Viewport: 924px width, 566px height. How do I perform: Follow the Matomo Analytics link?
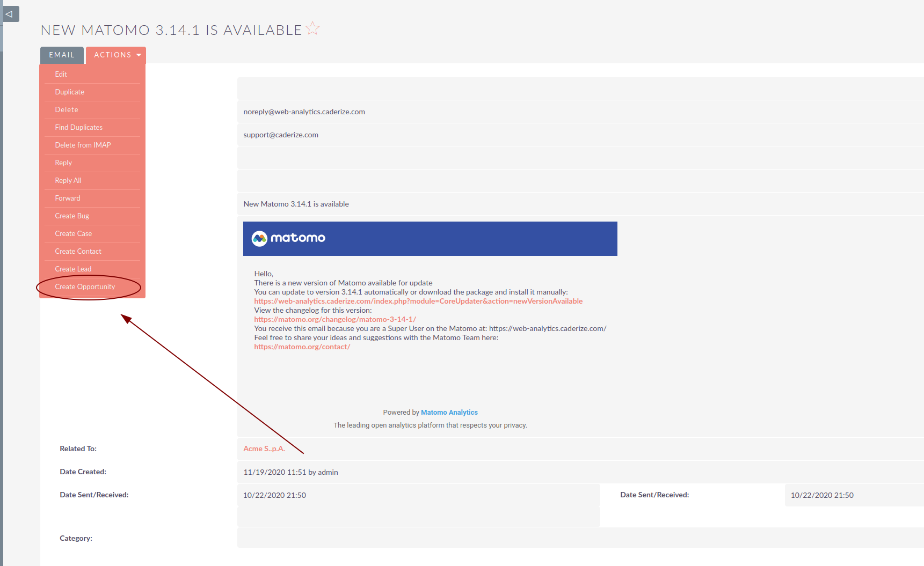click(x=449, y=413)
